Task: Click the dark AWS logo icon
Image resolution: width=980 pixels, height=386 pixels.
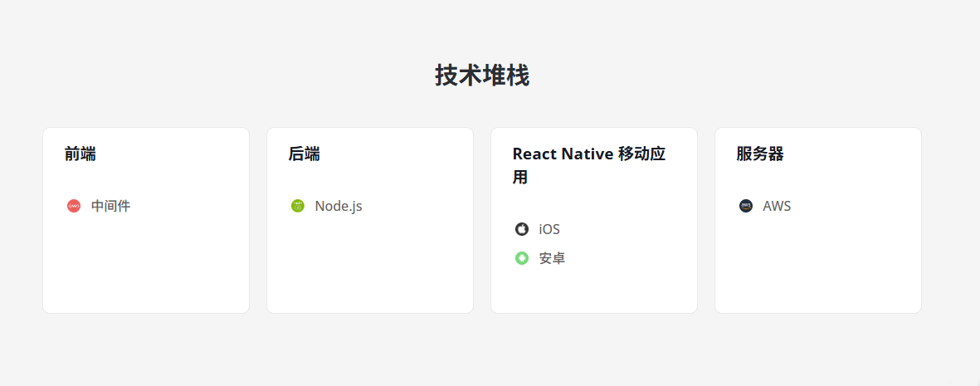Action: (x=746, y=206)
